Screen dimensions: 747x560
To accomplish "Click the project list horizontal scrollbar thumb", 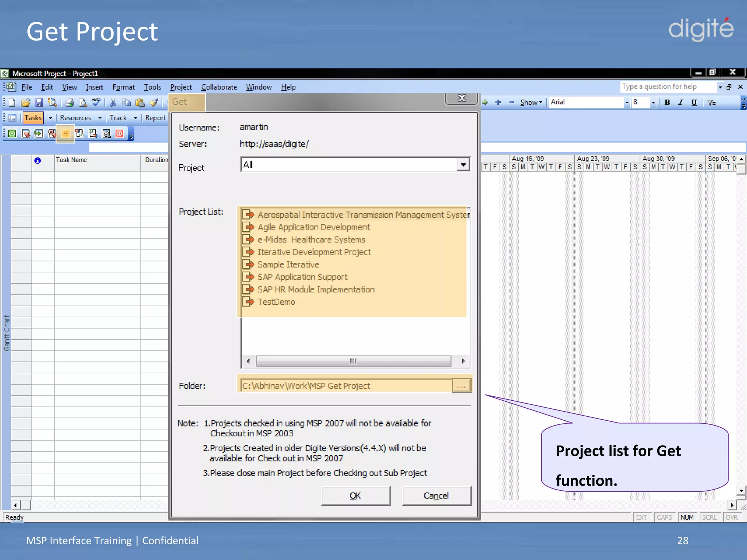I will tap(353, 361).
